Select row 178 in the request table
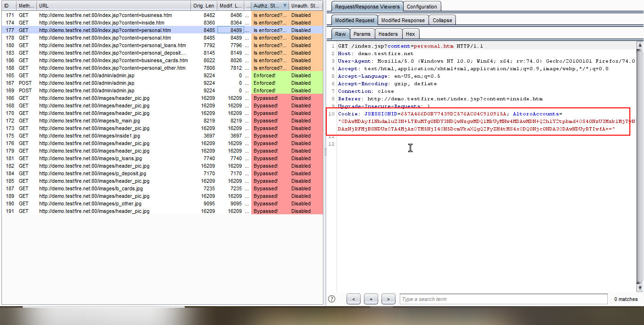Screen dimensions: 644x325 [162, 38]
